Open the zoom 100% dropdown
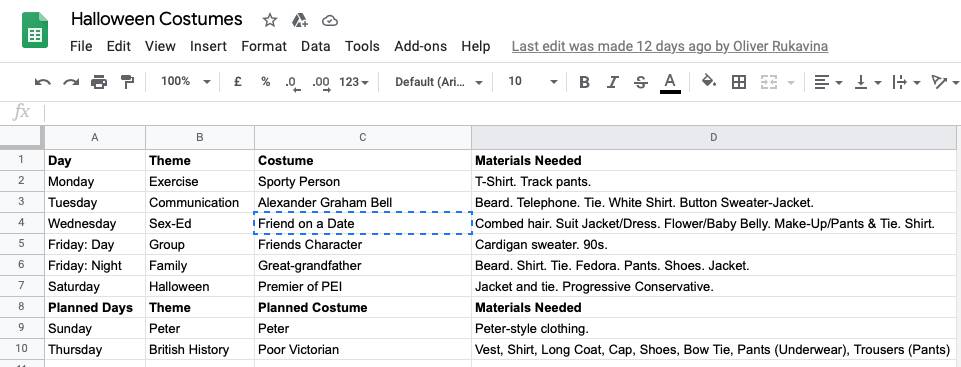This screenshot has width=961, height=367. [186, 81]
